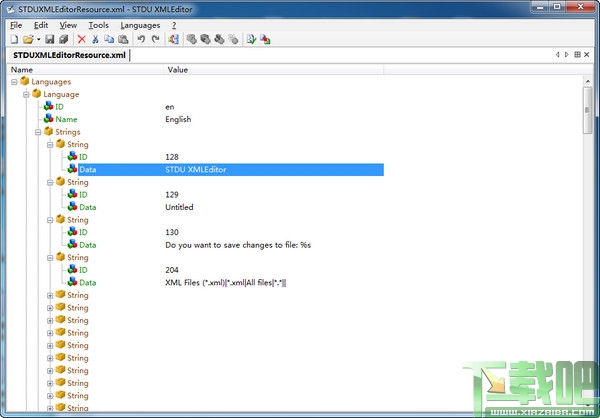Select the Name attribute row English
The height and width of the screenshot is (418, 600).
[x=66, y=119]
